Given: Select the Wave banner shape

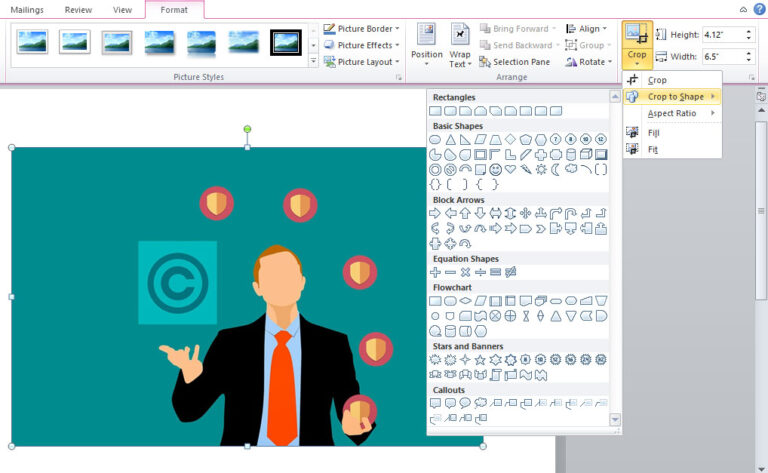Looking at the screenshot, I should [526, 375].
